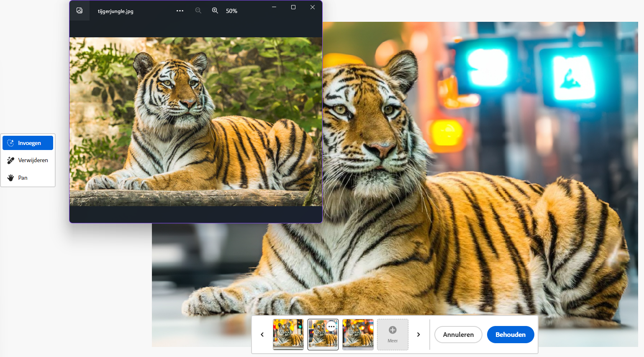Viewport: 644px width, 357px height.
Task: Maximize the tijgerjungle.jpg window
Action: click(x=293, y=7)
